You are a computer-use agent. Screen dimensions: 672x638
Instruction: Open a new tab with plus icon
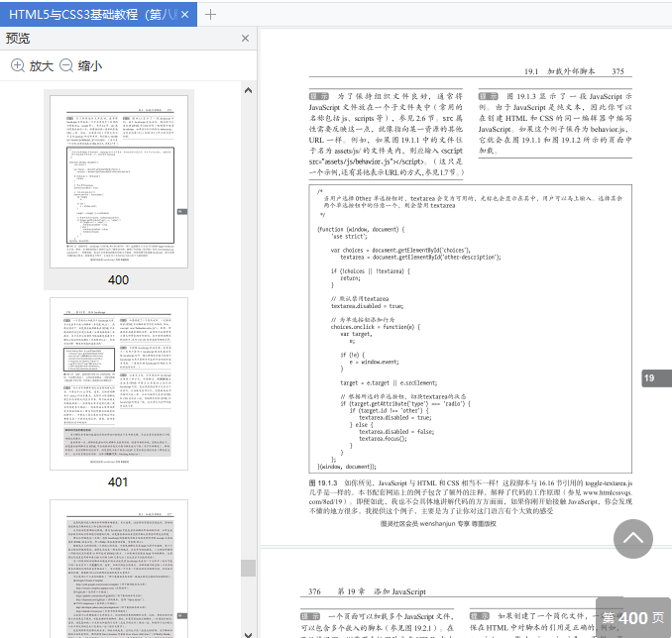[210, 15]
